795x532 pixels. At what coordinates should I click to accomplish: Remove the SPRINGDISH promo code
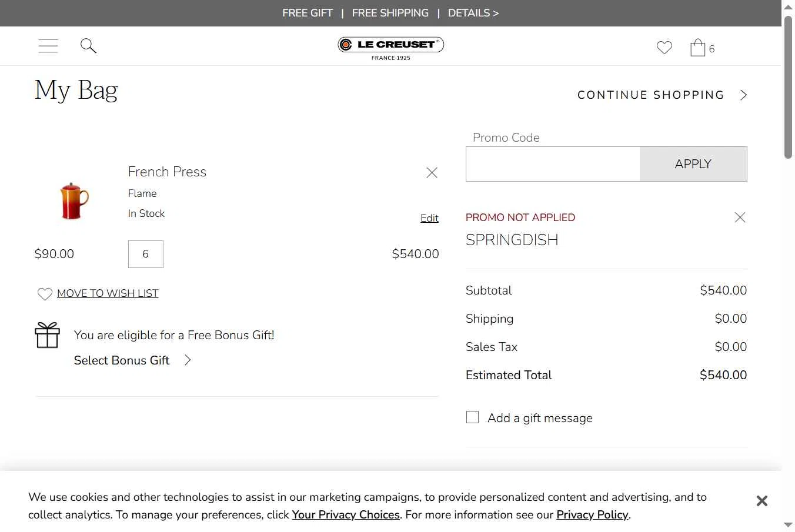pyautogui.click(x=740, y=218)
